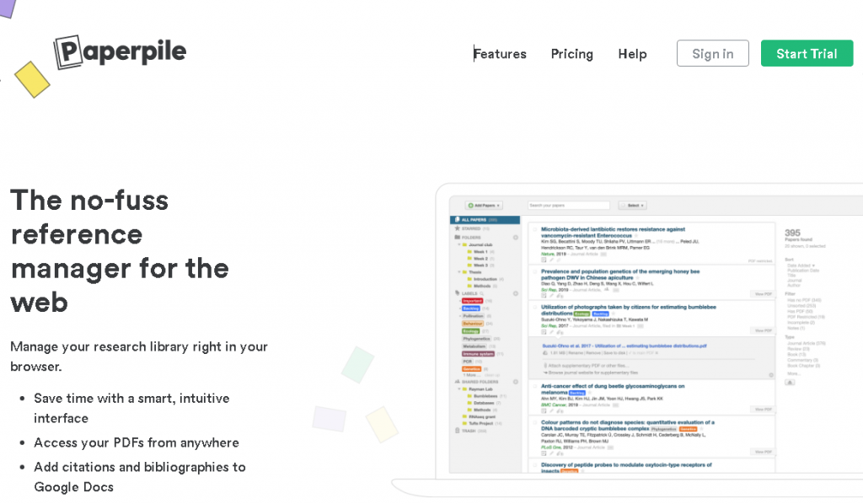
Task: Select the orange Genetics label in sidebar
Action: click(472, 369)
